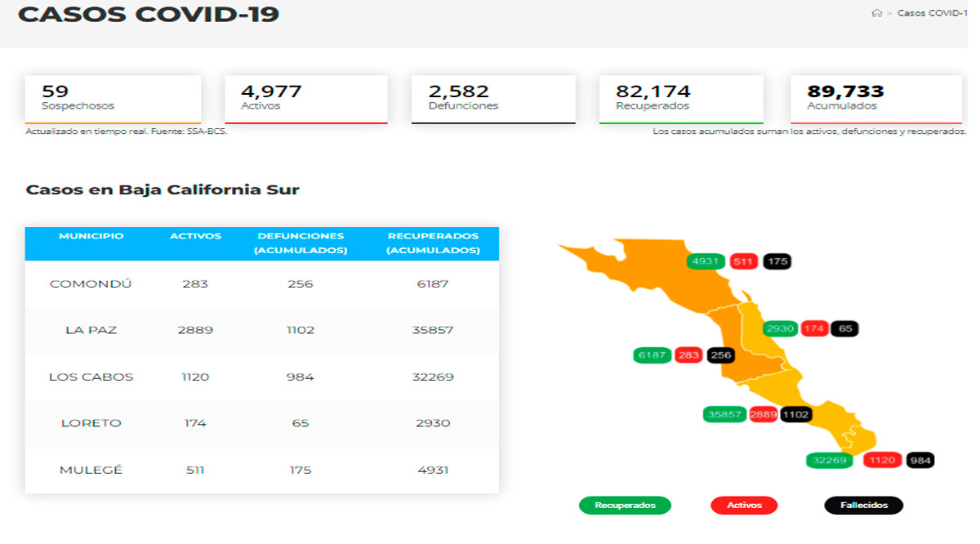Screen dimensions: 980x544
Task: Select the red 174 badge beside Loreto
Action: coord(814,328)
